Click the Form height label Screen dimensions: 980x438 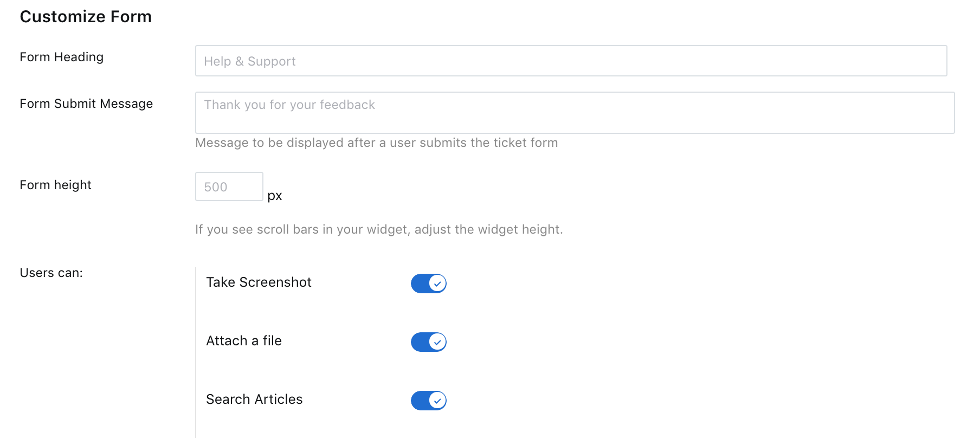tap(55, 185)
